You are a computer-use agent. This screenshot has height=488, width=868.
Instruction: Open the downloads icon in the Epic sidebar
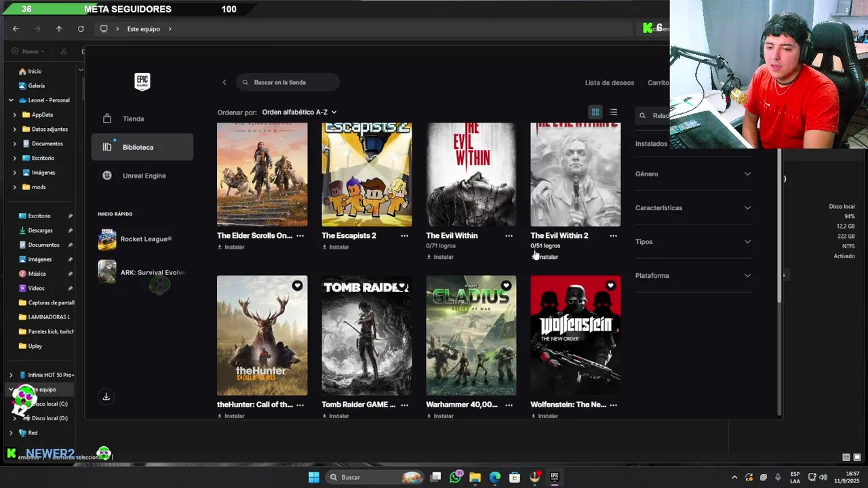(106, 396)
